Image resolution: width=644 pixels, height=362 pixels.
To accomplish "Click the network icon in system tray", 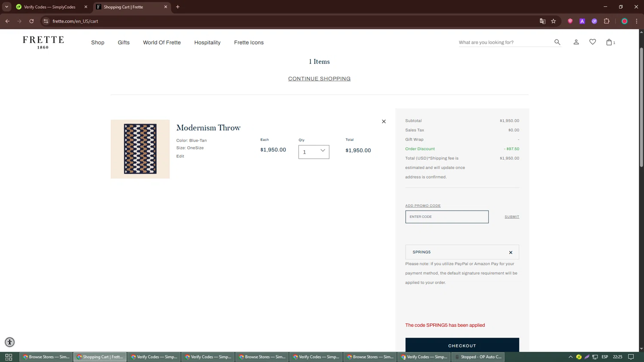I will (x=595, y=357).
